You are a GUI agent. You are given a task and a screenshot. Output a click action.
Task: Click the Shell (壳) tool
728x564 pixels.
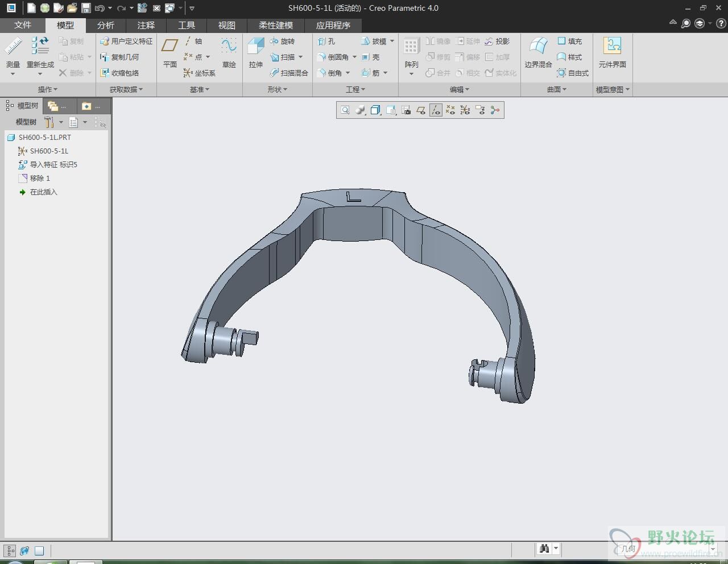pyautogui.click(x=370, y=57)
